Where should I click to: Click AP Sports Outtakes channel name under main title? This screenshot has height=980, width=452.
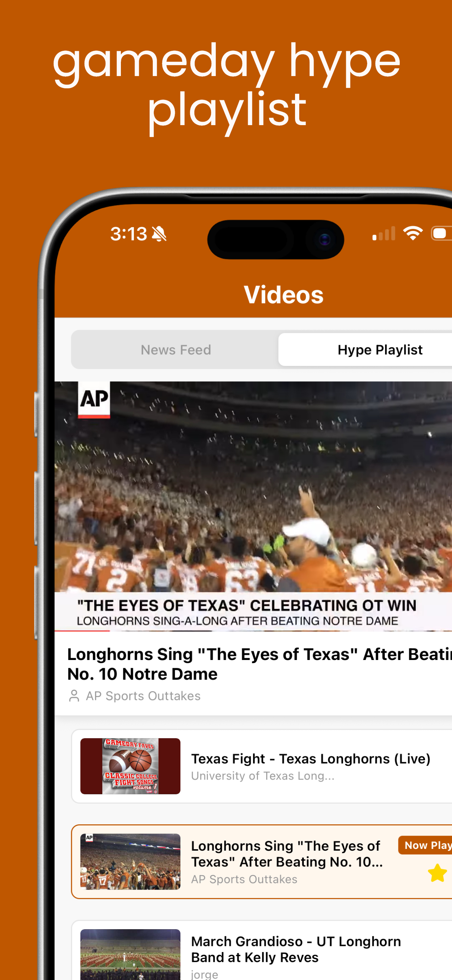coord(143,696)
